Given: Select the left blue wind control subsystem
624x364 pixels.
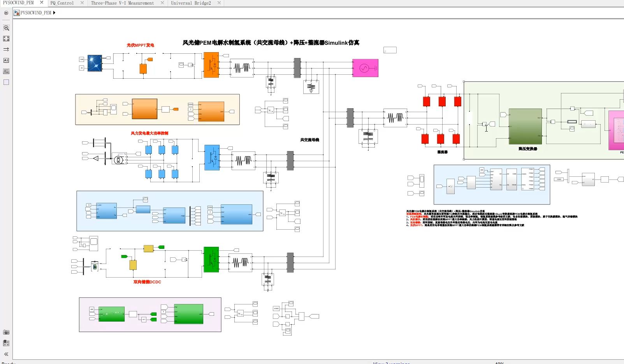Looking at the screenshot, I should (106, 211).
